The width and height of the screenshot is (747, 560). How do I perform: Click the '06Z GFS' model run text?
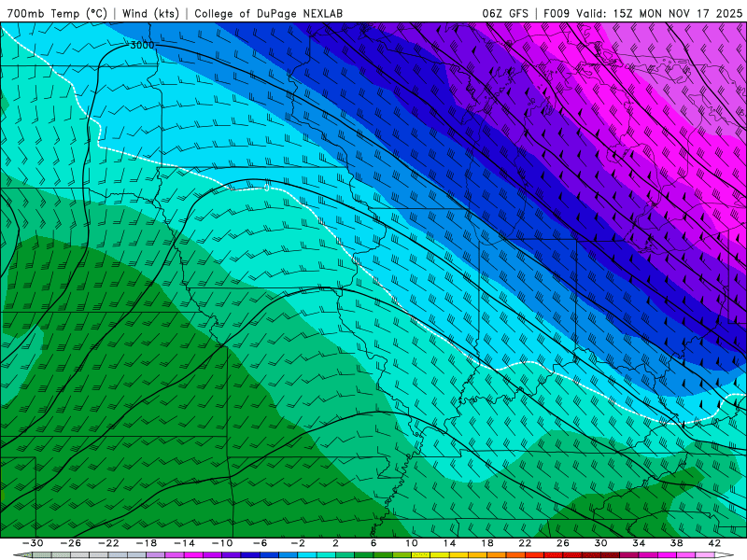point(505,14)
